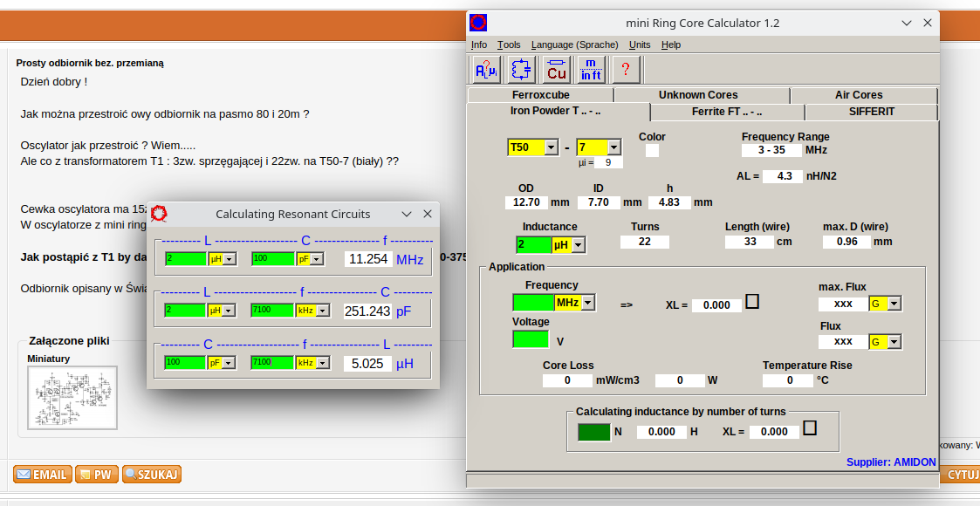
Task: Click the green Voltage input field
Action: 531,339
